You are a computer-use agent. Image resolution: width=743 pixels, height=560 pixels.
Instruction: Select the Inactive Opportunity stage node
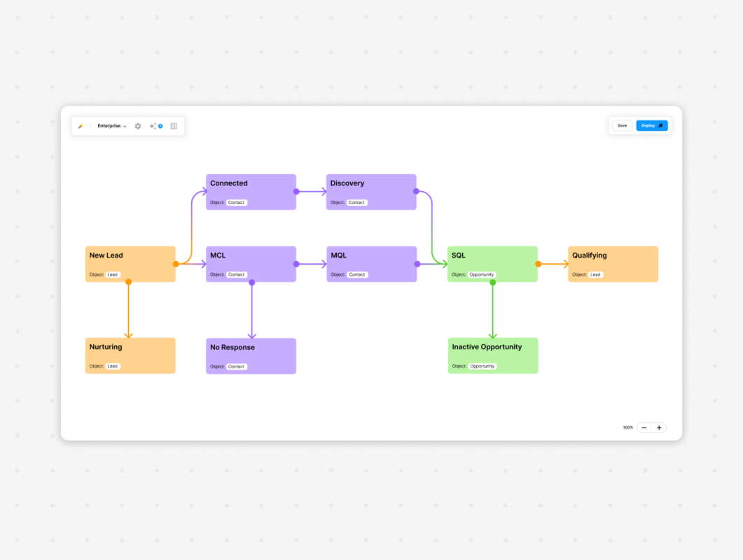click(493, 356)
